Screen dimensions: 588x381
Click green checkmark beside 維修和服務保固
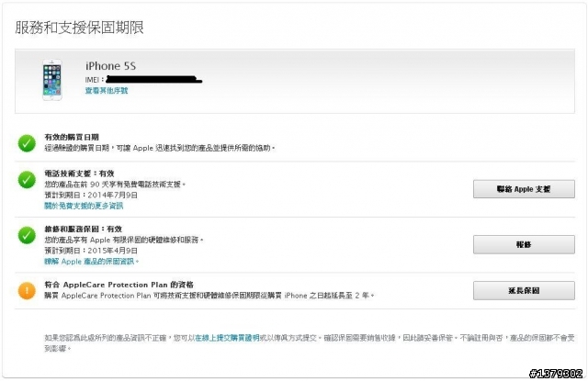pos(27,235)
